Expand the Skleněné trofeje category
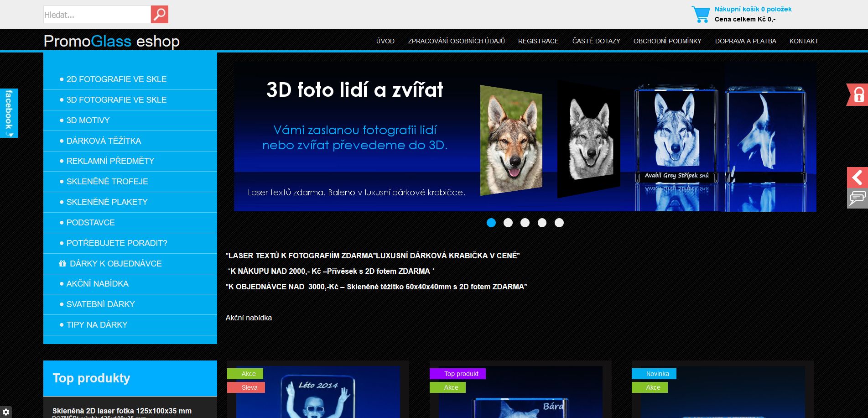This screenshot has width=868, height=418. (x=107, y=182)
